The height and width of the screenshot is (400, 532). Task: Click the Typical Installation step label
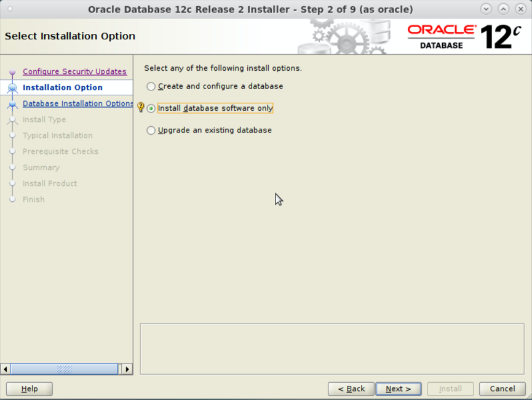tap(58, 135)
